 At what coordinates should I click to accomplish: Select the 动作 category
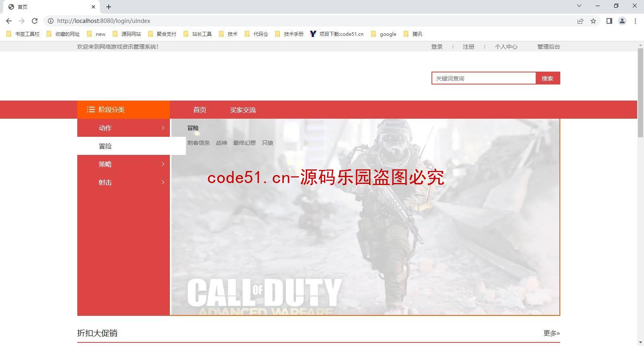(124, 128)
